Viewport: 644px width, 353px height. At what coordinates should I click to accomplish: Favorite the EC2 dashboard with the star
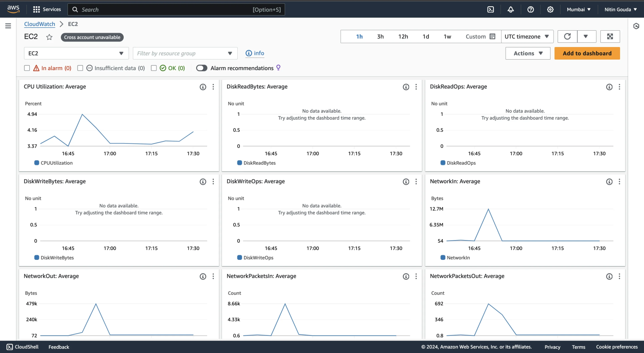tap(49, 37)
